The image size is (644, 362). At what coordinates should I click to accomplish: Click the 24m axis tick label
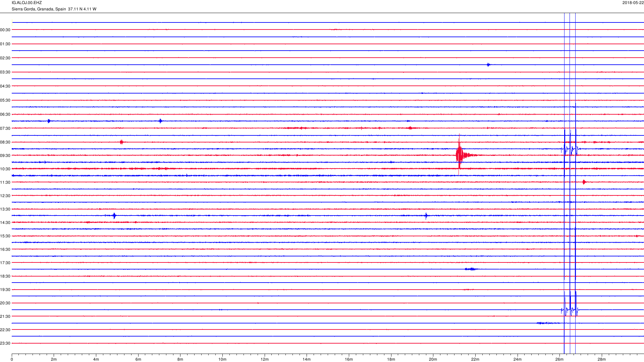(x=518, y=359)
